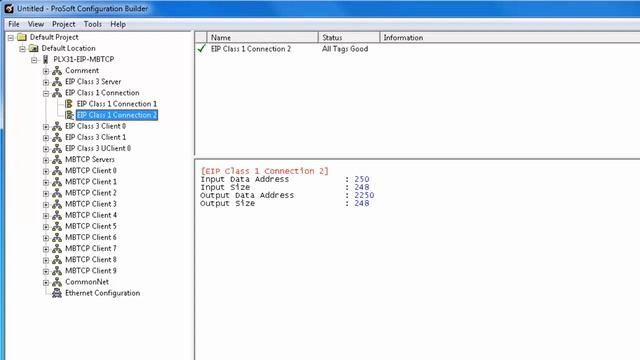Screen dimensions: 640x360
Task: Expand the CommonNet node
Action: click(46, 282)
